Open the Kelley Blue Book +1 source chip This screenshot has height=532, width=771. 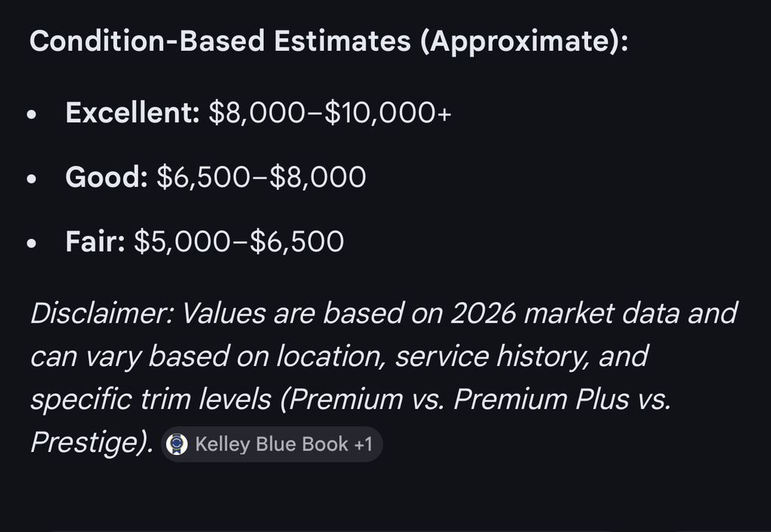pyautogui.click(x=272, y=444)
